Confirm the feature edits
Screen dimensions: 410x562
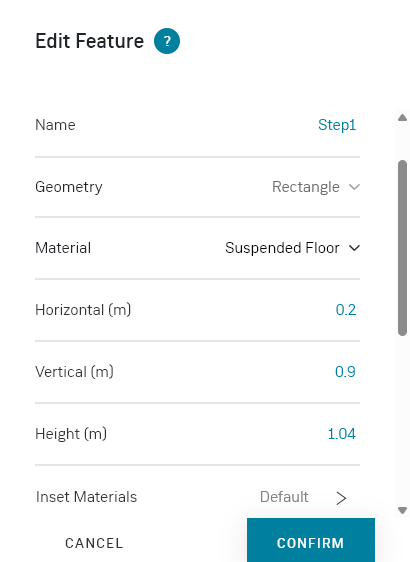pyautogui.click(x=311, y=540)
